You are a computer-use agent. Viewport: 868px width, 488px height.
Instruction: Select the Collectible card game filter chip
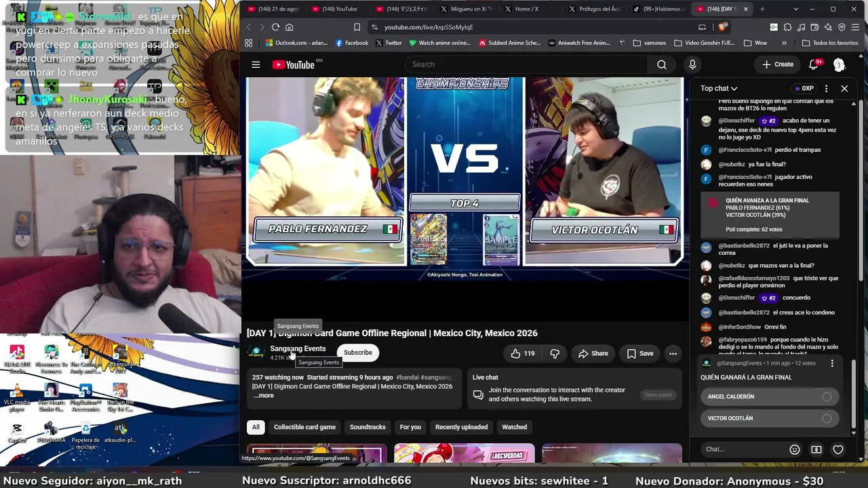coord(304,427)
